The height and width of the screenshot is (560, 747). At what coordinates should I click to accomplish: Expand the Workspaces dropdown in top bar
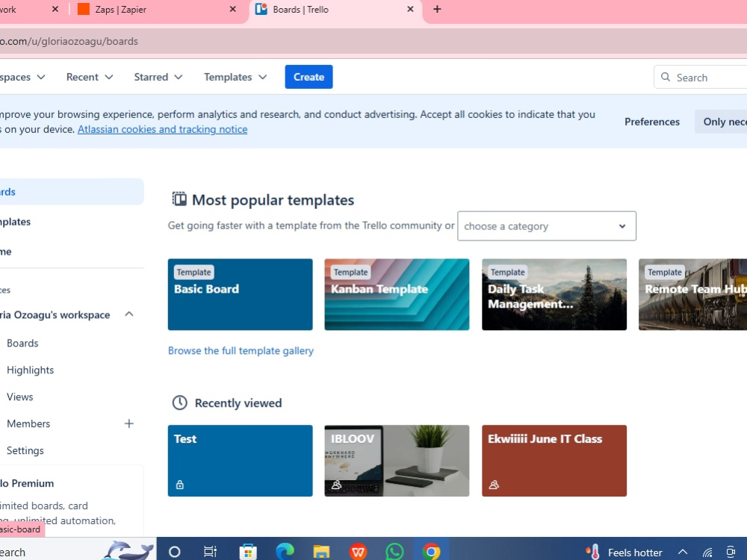coord(22,77)
